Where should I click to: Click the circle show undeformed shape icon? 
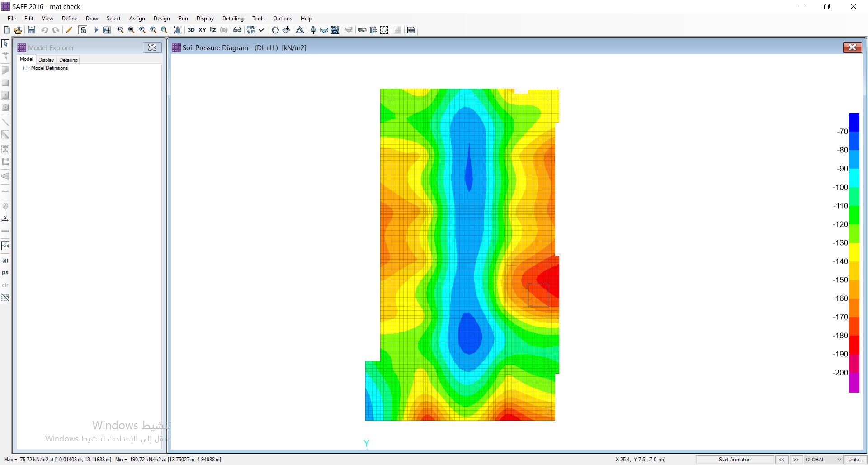tap(275, 30)
